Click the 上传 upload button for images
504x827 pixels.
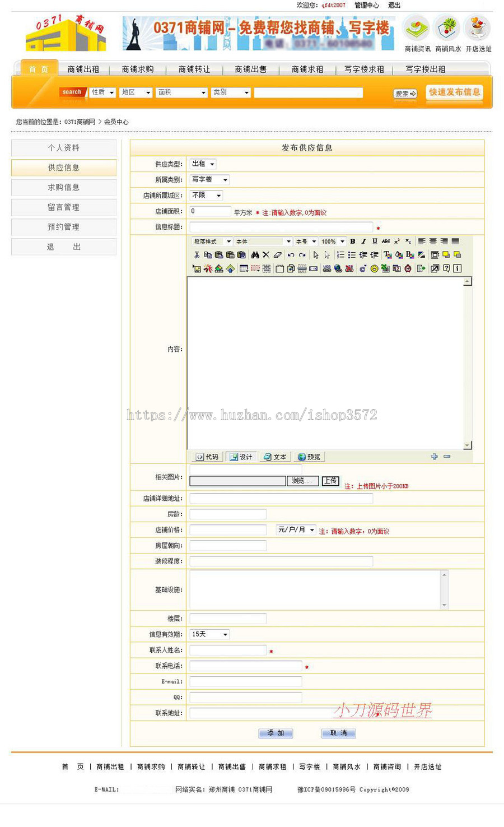click(330, 481)
